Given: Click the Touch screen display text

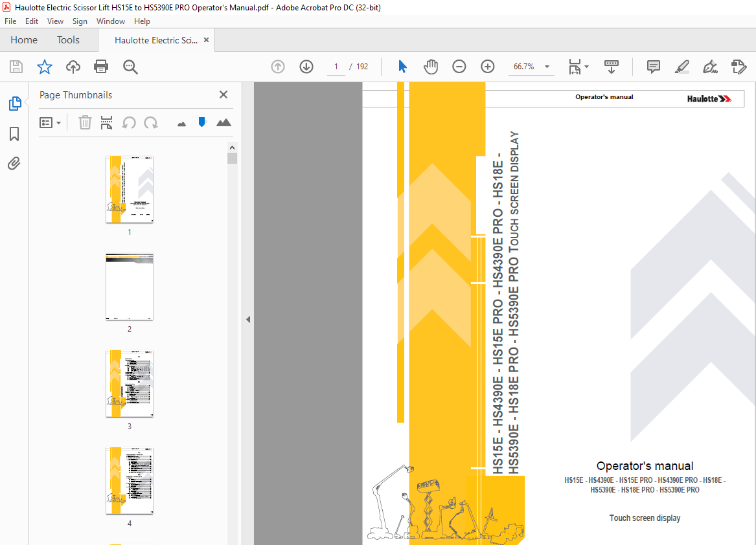Looking at the screenshot, I should pos(645,518).
